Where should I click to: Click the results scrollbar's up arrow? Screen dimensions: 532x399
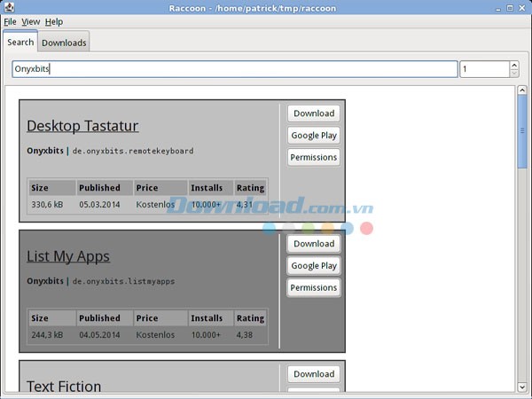pyautogui.click(x=522, y=92)
